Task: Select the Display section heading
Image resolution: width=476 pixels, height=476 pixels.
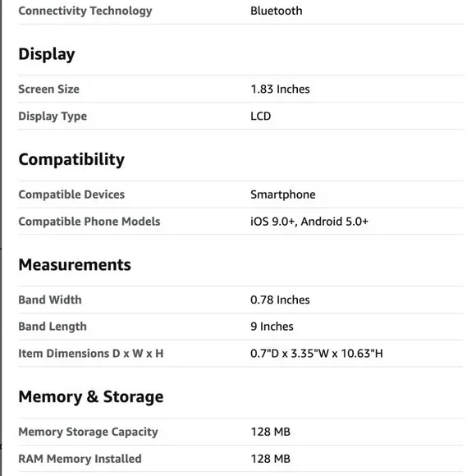Action: [x=47, y=54]
